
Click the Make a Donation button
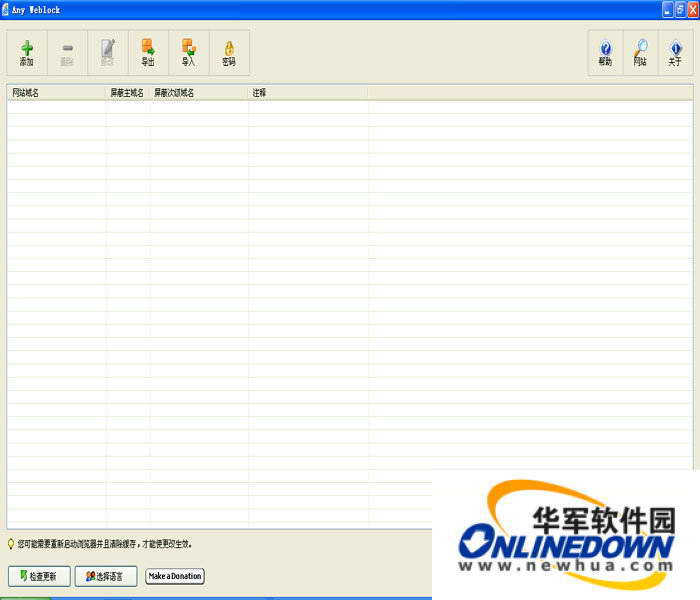point(175,576)
